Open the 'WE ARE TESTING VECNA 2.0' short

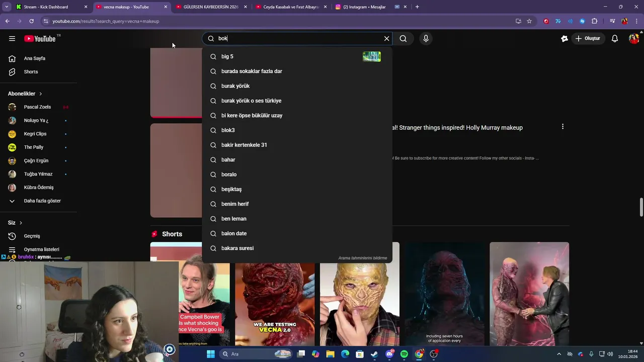pyautogui.click(x=275, y=303)
